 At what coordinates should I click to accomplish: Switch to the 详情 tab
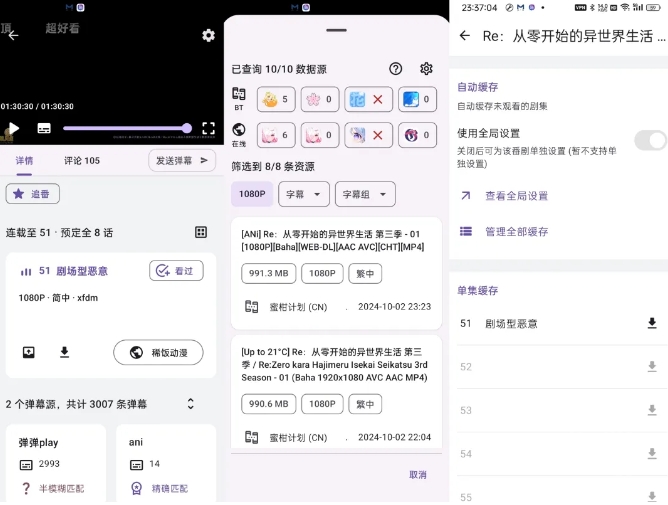coord(24,160)
